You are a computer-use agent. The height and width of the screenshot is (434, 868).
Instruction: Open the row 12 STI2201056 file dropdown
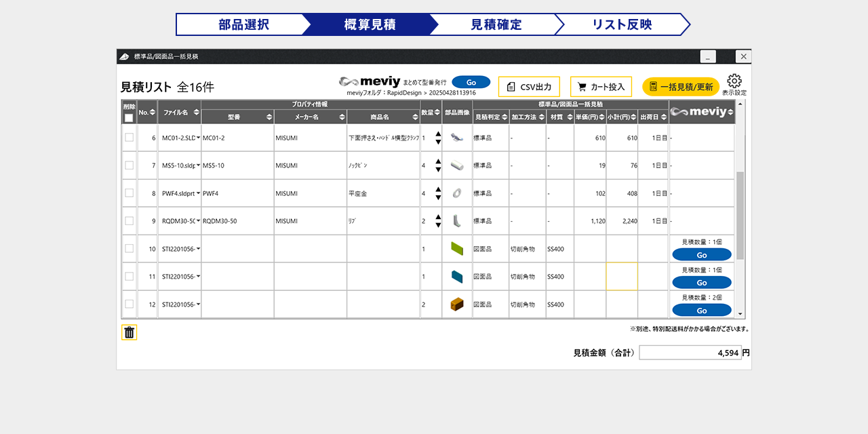tap(198, 304)
